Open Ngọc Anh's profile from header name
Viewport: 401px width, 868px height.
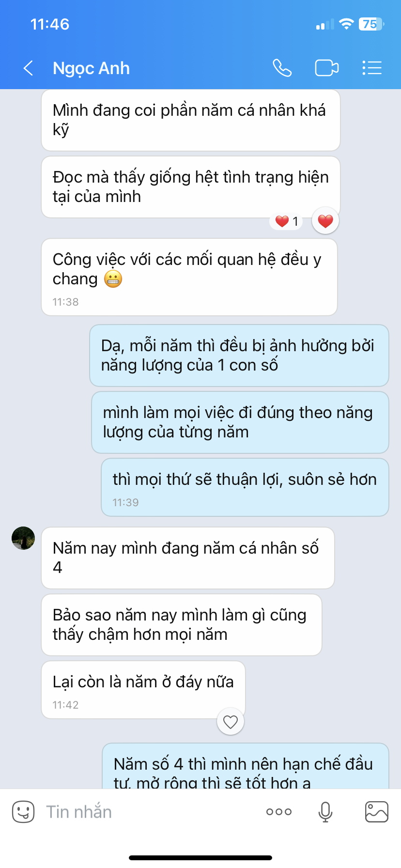[x=91, y=68]
